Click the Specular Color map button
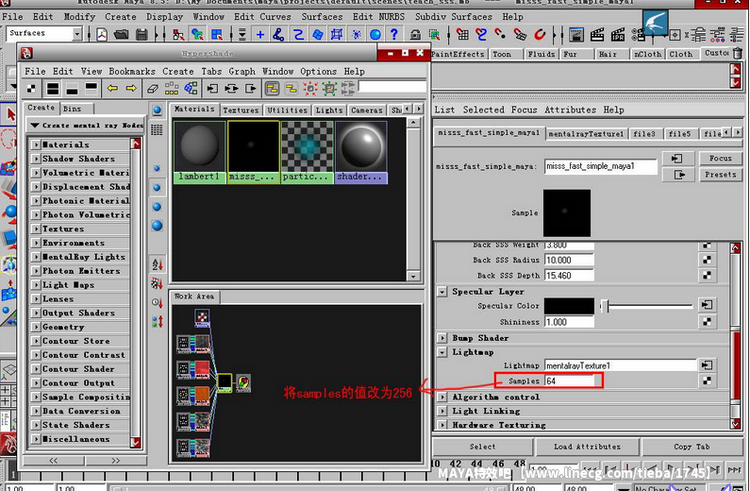Screen dimensions: 750x491 click(x=706, y=305)
